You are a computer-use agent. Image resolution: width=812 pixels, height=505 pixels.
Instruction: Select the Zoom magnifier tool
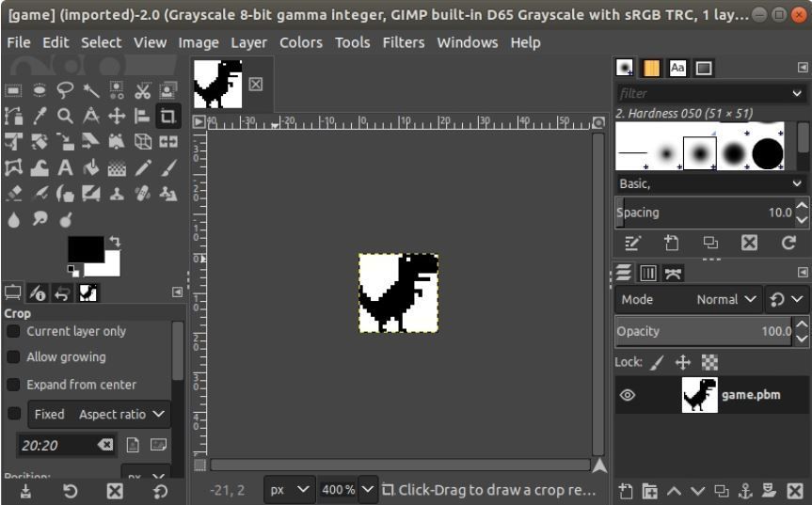coord(65,116)
